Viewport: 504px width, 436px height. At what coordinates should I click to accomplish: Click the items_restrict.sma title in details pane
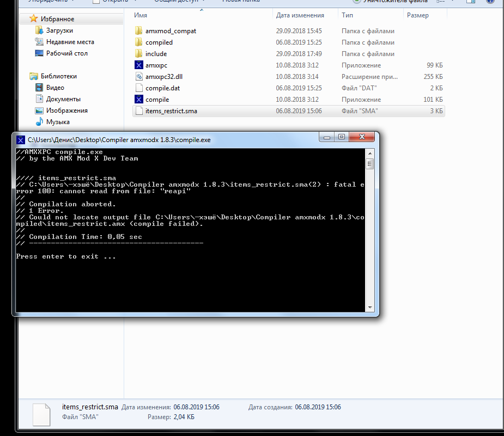point(90,407)
